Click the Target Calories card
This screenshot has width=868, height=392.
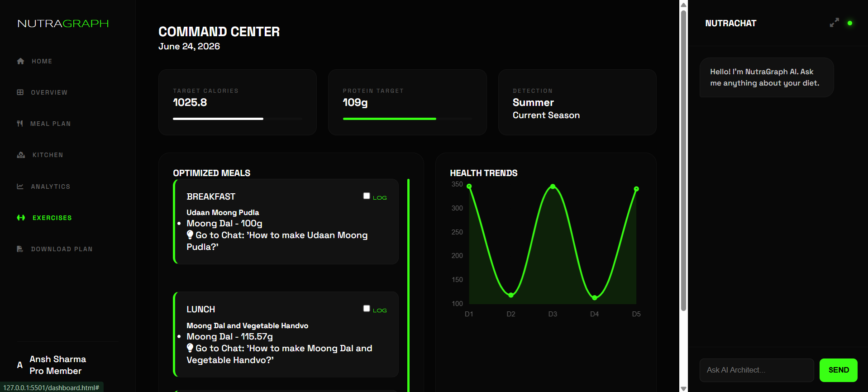237,102
